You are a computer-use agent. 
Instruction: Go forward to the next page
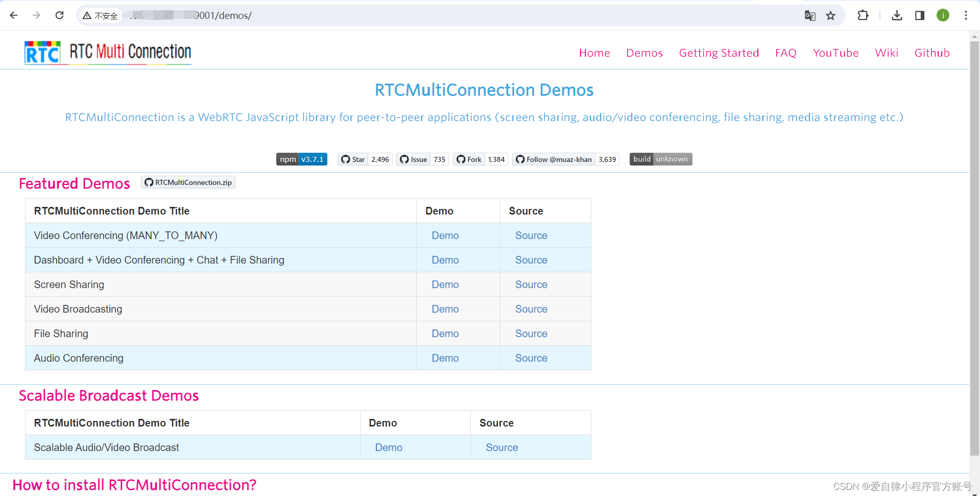36,15
